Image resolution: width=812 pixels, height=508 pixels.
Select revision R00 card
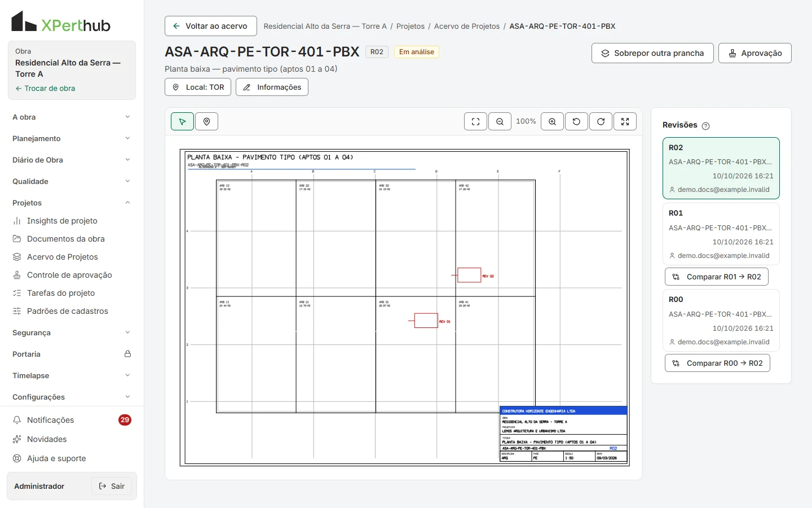coord(721,320)
